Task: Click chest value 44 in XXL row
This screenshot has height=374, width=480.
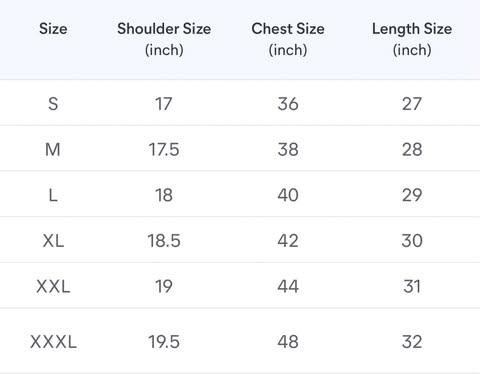Action: coord(288,286)
